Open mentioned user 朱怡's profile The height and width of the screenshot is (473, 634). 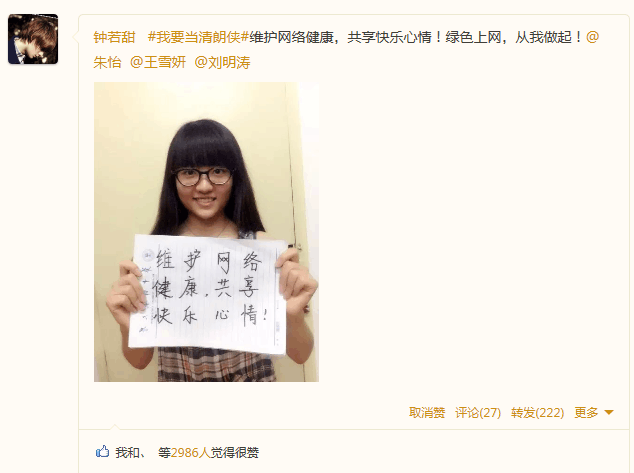(x=107, y=62)
